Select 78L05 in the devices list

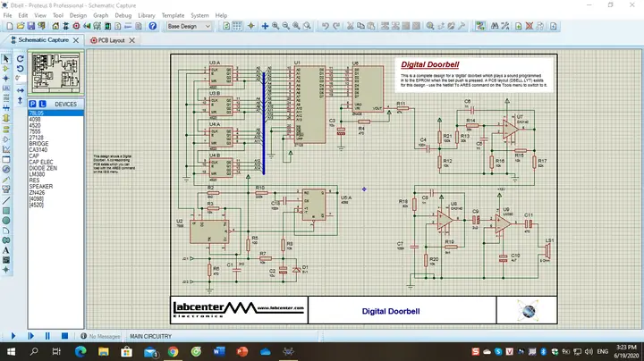pos(55,113)
